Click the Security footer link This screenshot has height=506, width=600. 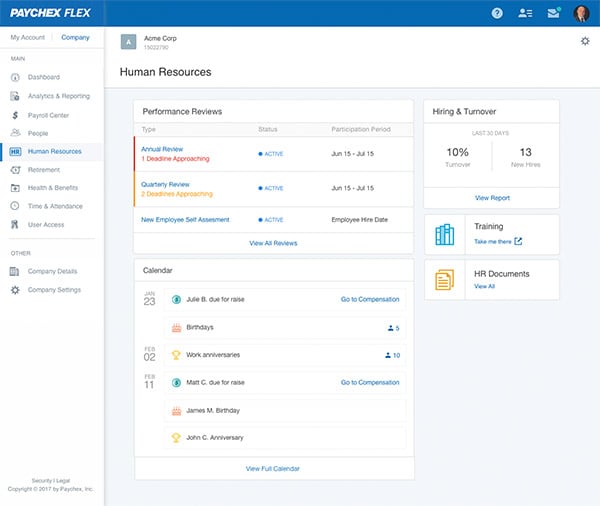point(42,480)
